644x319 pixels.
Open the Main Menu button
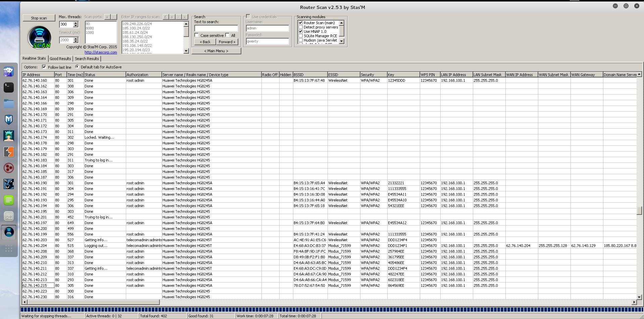pos(216,51)
